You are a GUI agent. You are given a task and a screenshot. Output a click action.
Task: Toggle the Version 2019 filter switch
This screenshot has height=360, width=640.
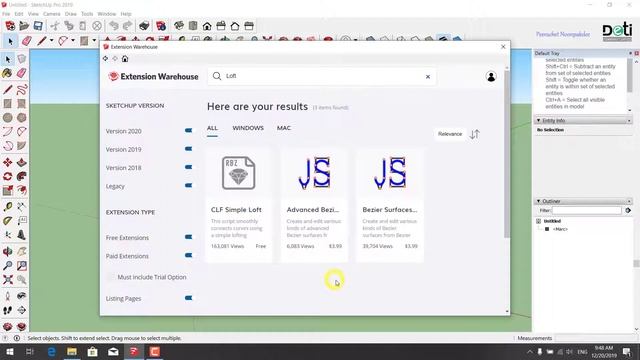click(x=188, y=149)
